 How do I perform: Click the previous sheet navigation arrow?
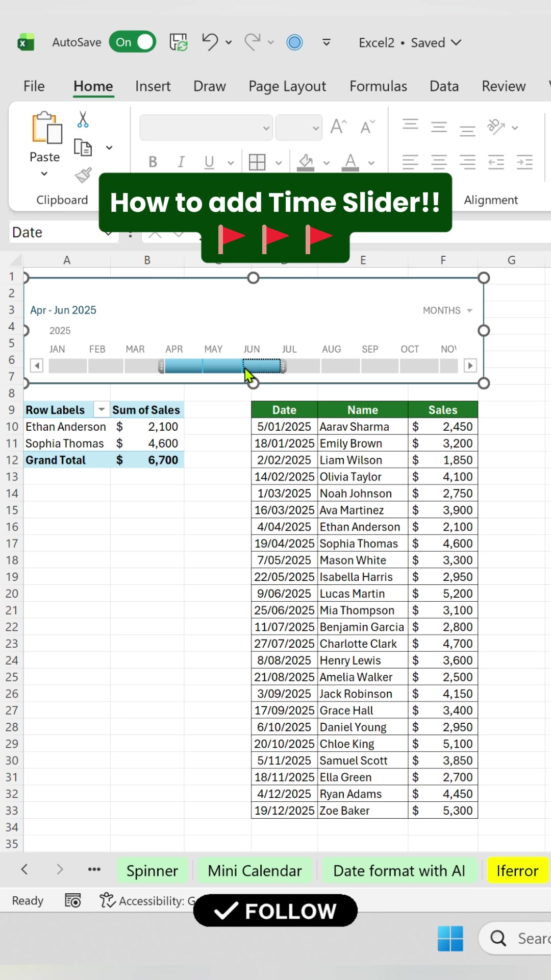coord(24,869)
